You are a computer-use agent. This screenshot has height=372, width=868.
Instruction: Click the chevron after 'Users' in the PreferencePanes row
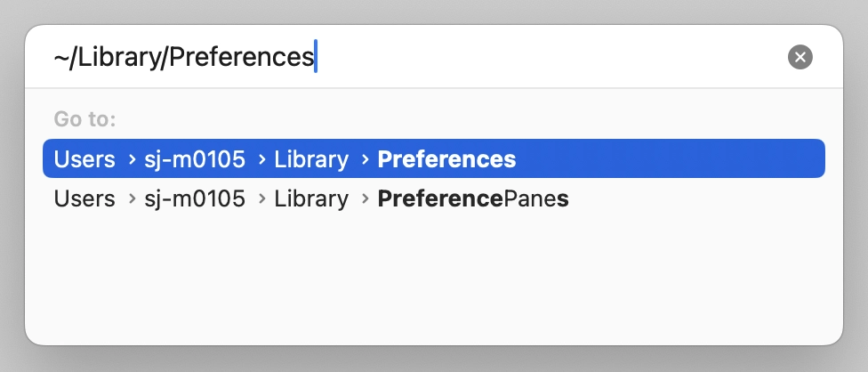pos(130,200)
